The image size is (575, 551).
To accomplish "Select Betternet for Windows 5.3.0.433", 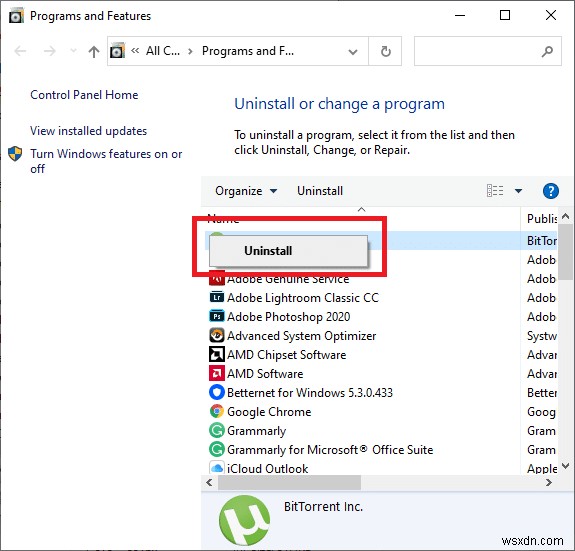I will coord(310,393).
